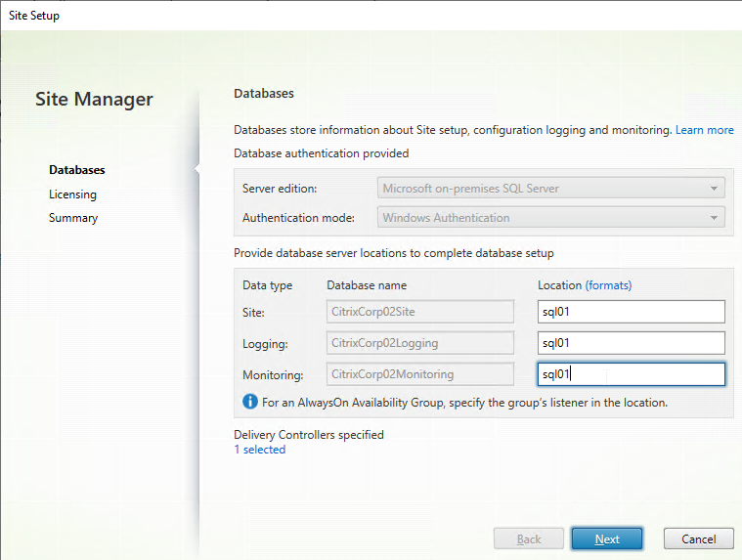Open the Summary step in sidebar
This screenshot has height=560, width=742.
73,218
